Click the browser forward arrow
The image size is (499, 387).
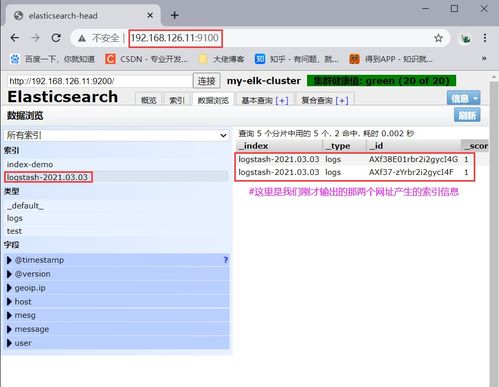[35, 38]
